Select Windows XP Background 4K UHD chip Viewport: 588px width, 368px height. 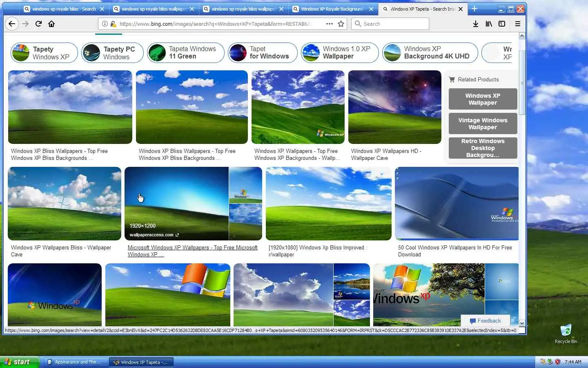tap(430, 53)
